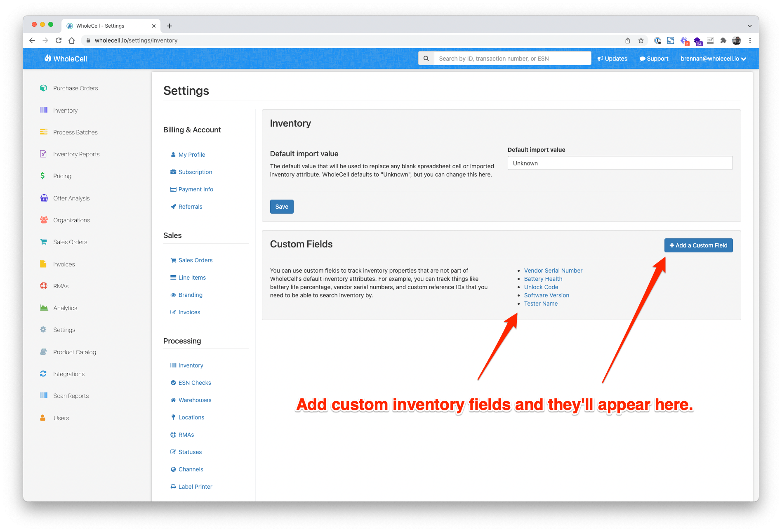
Task: Click Add a Custom Field button
Action: tap(698, 245)
